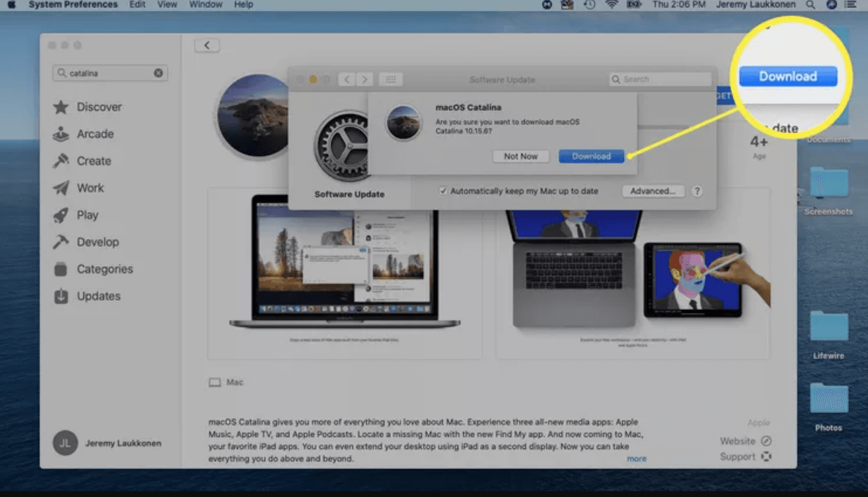Click the grid icon in Software Update toolbar
The height and width of the screenshot is (497, 868).
[x=391, y=79]
